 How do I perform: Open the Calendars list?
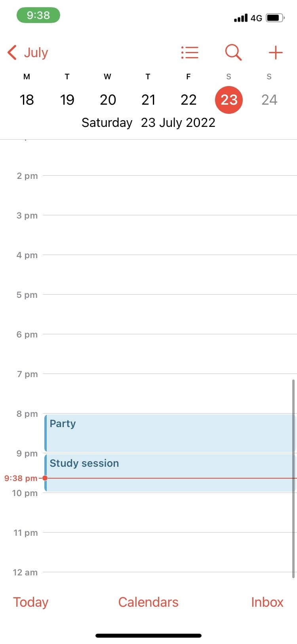pyautogui.click(x=148, y=602)
